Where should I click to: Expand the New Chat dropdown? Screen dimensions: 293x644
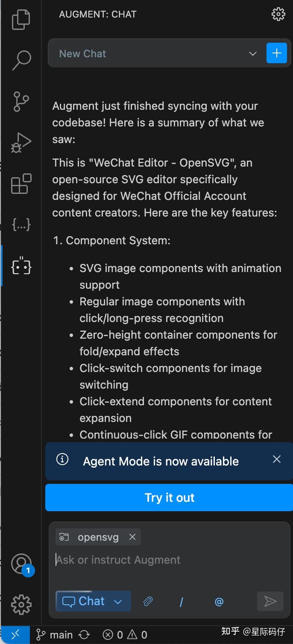pos(252,54)
